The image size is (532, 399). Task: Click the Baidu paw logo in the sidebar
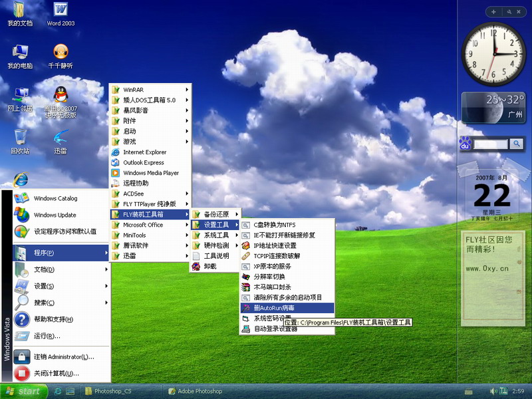tap(465, 143)
